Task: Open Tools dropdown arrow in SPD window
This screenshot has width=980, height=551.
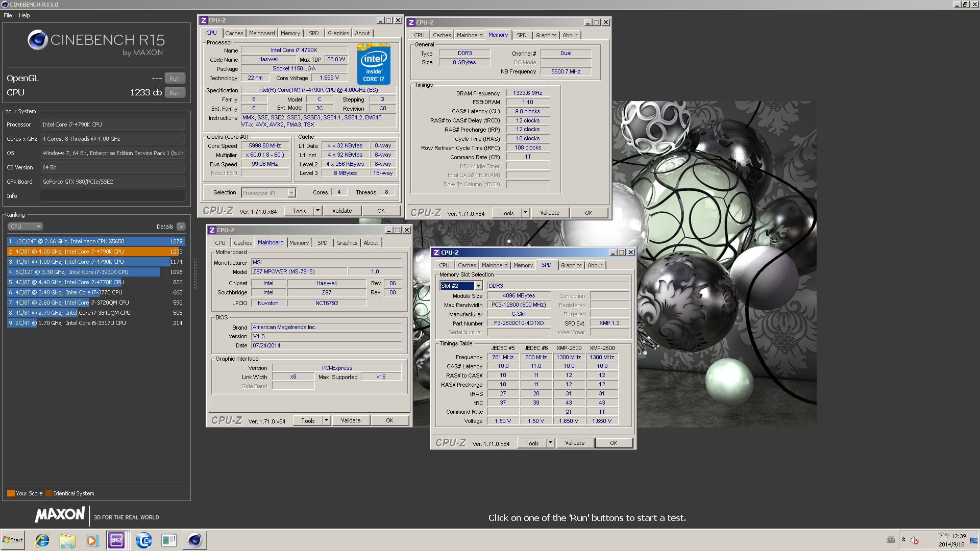Action: click(550, 443)
